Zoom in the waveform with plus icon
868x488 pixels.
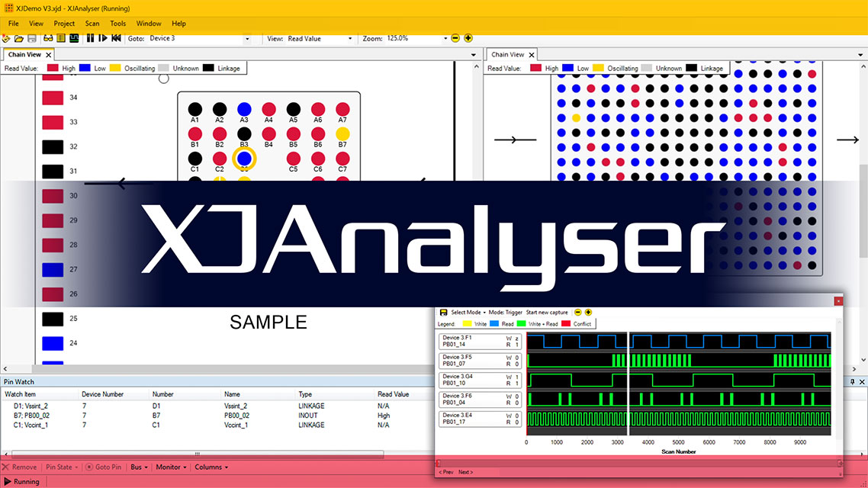588,313
